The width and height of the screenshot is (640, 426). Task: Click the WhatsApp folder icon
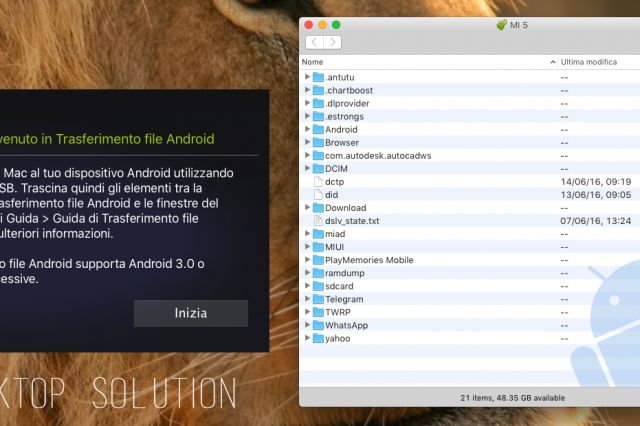[318, 325]
